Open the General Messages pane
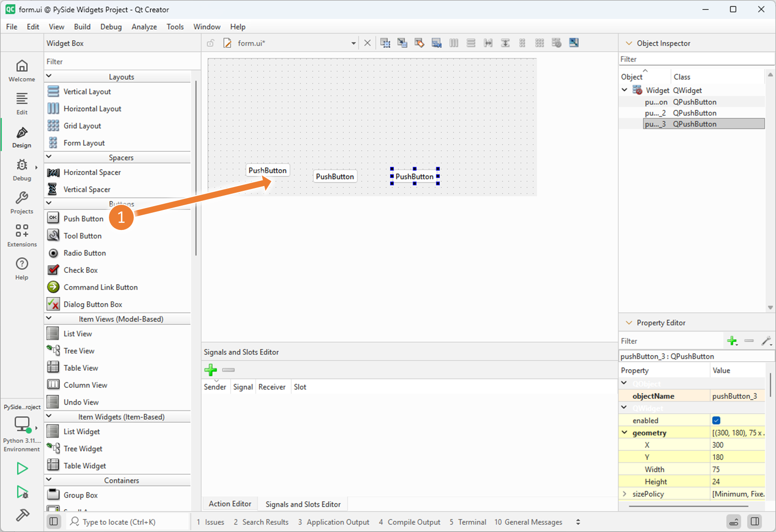This screenshot has height=532, width=776. [528, 522]
